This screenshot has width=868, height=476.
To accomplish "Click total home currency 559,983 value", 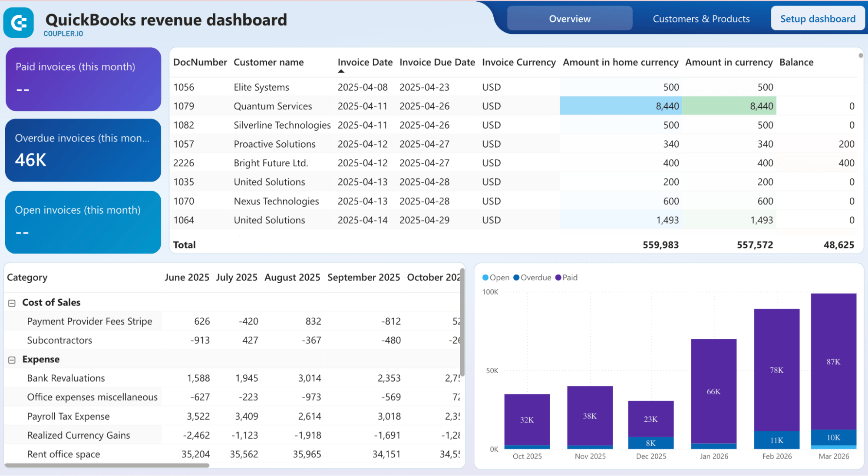I will [660, 245].
